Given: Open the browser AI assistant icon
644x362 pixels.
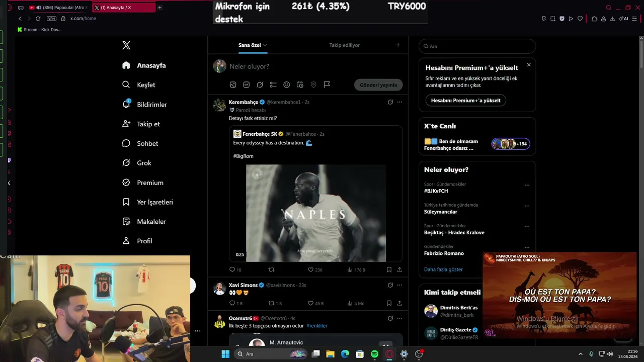Looking at the screenshot, I should pos(623,19).
